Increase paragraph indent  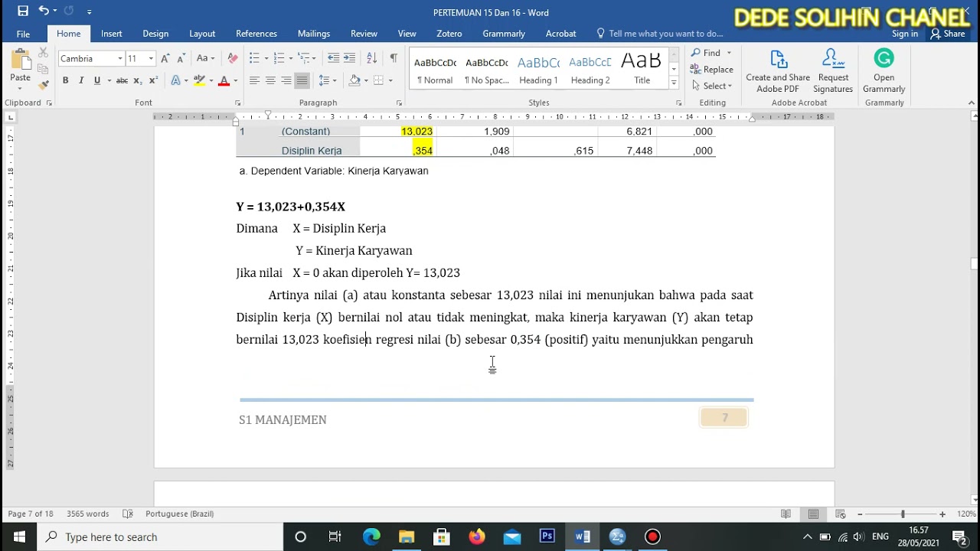(x=349, y=58)
